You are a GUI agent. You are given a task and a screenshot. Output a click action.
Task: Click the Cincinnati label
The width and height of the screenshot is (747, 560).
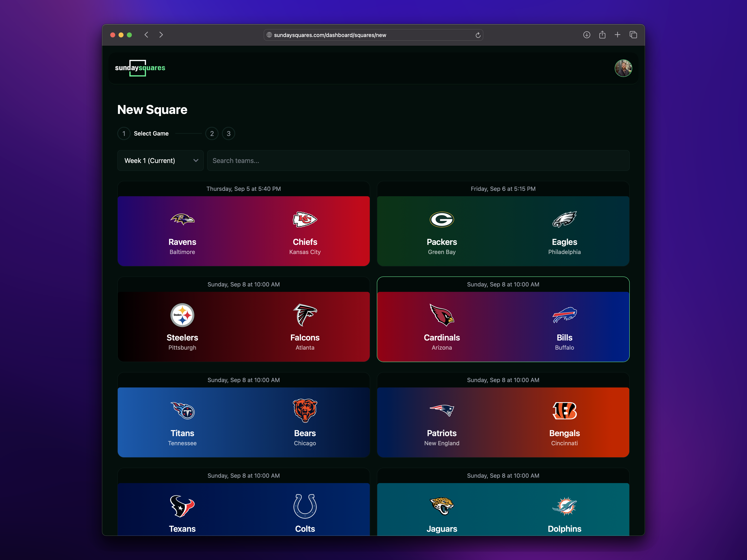[564, 443]
